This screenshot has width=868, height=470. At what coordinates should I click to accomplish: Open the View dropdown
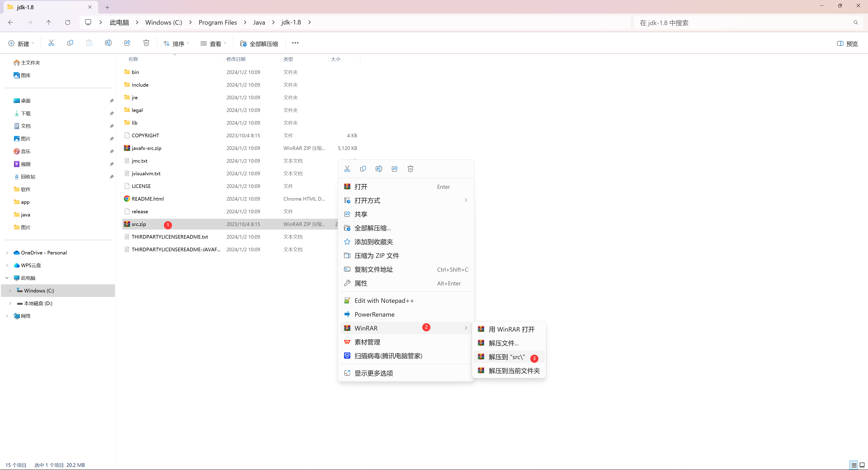click(x=213, y=43)
